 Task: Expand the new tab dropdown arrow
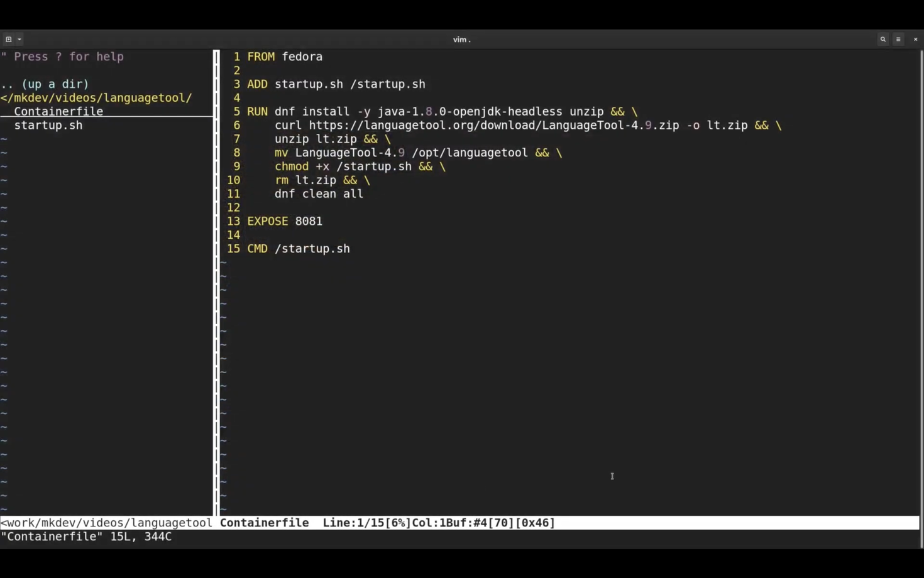coord(19,39)
